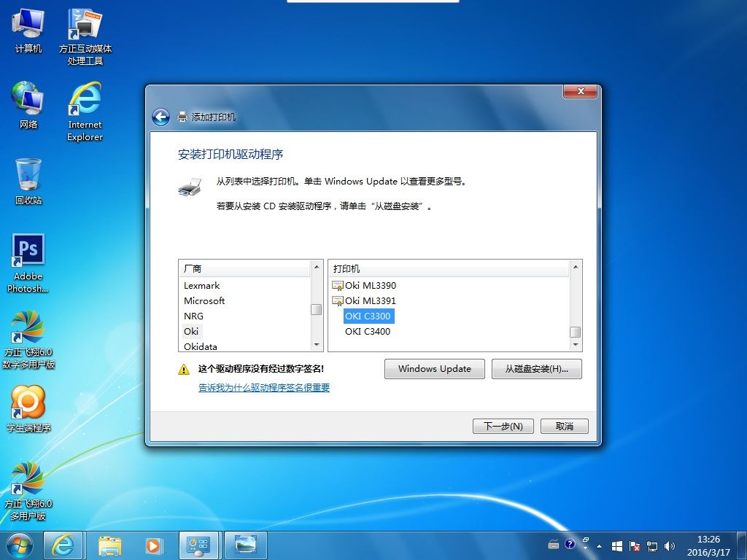Click the keyboard input method tray icon

click(x=554, y=545)
